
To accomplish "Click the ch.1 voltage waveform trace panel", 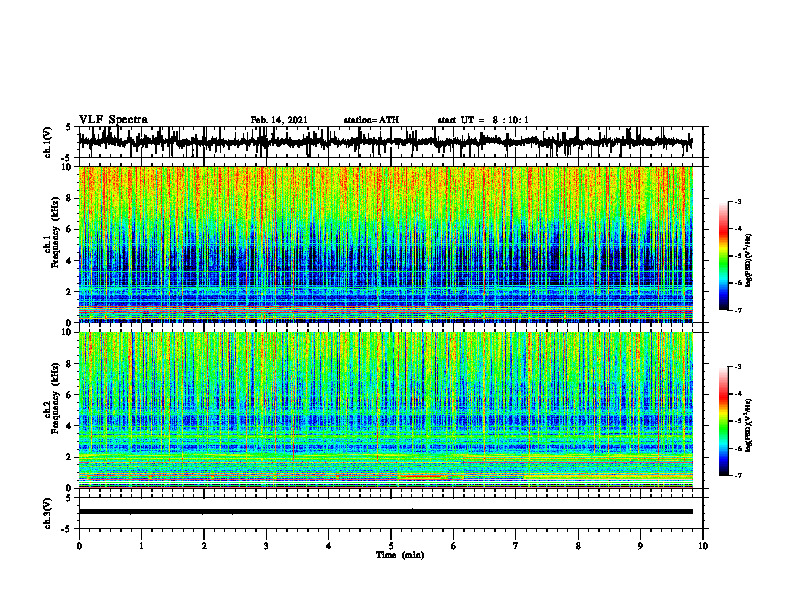I will click(x=390, y=142).
